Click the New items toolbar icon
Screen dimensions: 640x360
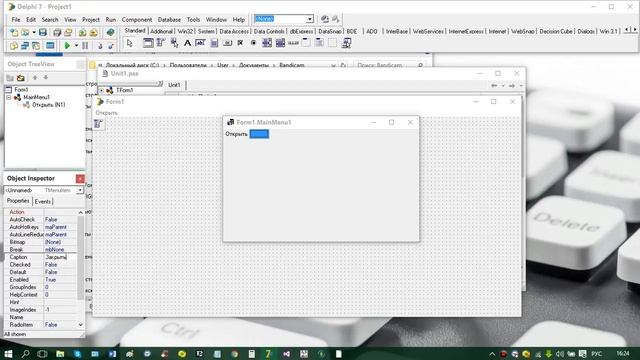14,32
